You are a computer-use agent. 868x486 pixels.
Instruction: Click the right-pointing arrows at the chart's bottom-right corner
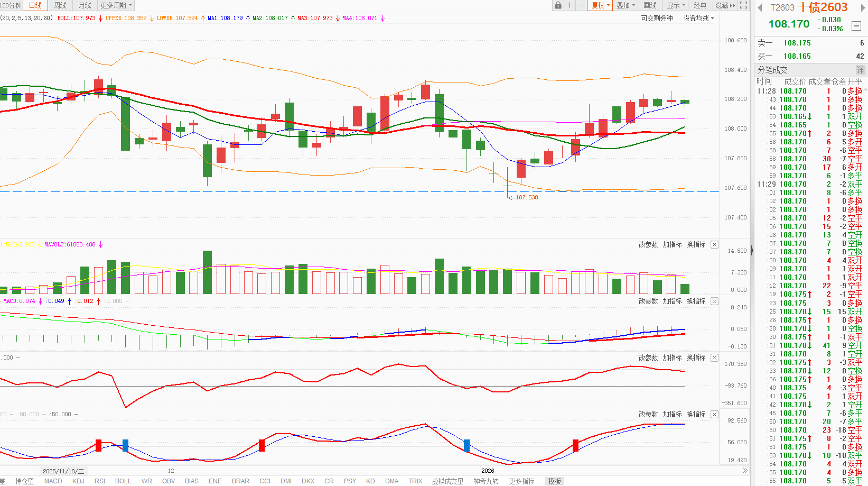tap(745, 470)
